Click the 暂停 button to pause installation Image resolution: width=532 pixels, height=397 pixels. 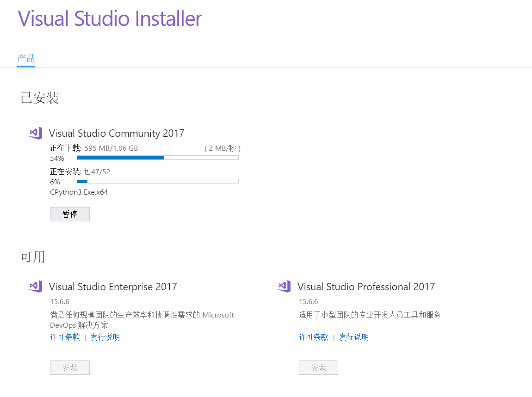click(69, 214)
